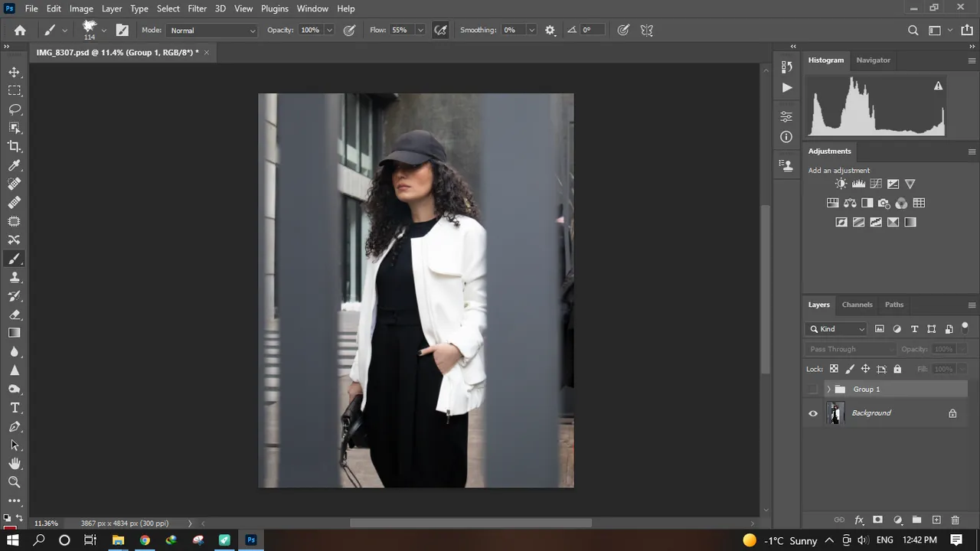Set the foreground color swatch
The width and height of the screenshot is (980, 551).
click(x=11, y=527)
